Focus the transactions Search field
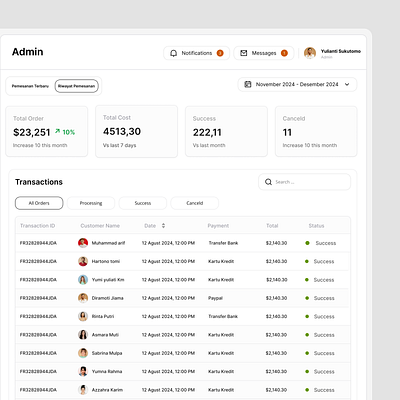Image resolution: width=400 pixels, height=400 pixels. [305, 182]
